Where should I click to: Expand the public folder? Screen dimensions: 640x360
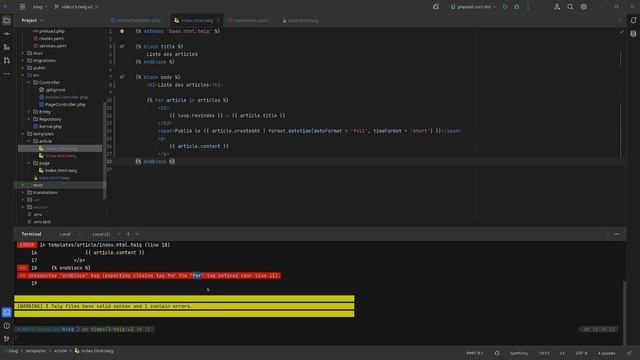coord(23,68)
